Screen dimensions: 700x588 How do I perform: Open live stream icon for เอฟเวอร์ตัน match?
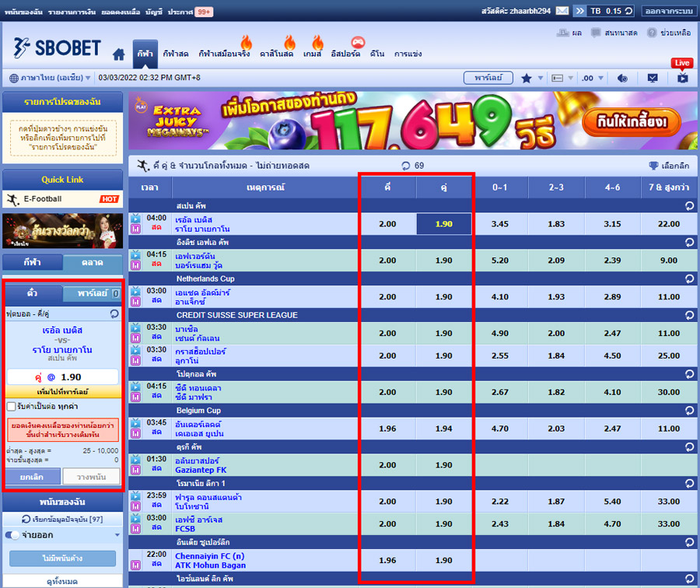tap(135, 255)
